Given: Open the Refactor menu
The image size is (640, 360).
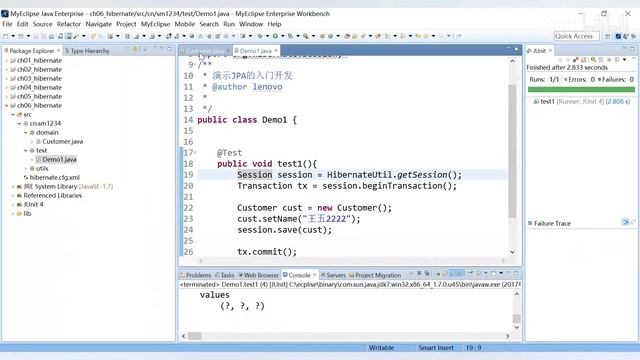Looking at the screenshot, I should pos(69,24).
